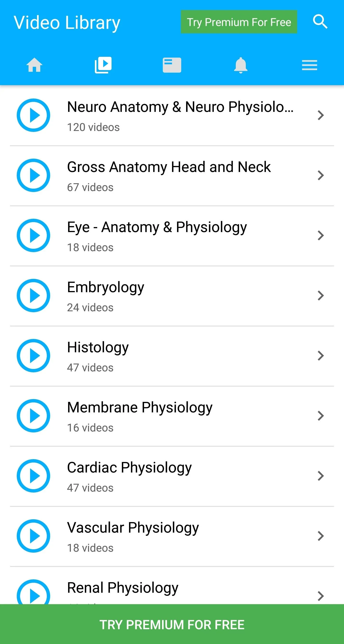Image resolution: width=344 pixels, height=644 pixels.
Task: Open Vascular Physiology category title
Action: pos(133,528)
